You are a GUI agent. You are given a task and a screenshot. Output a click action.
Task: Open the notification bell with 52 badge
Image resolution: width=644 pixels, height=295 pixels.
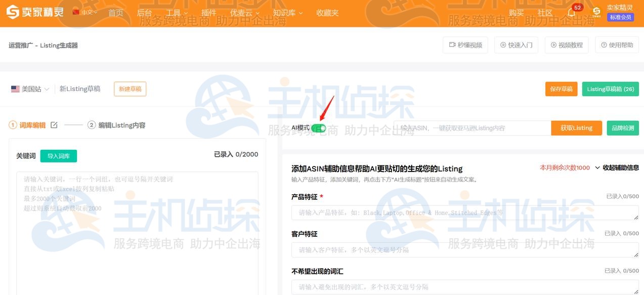572,12
